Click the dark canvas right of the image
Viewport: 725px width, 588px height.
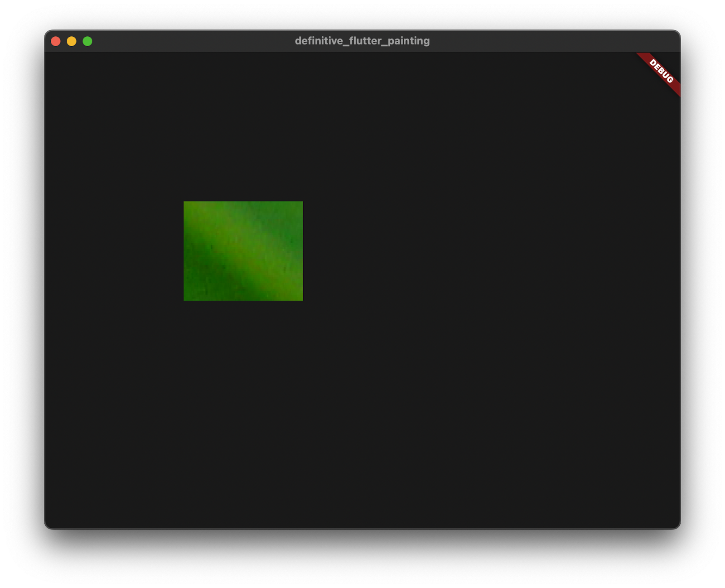coord(408,251)
